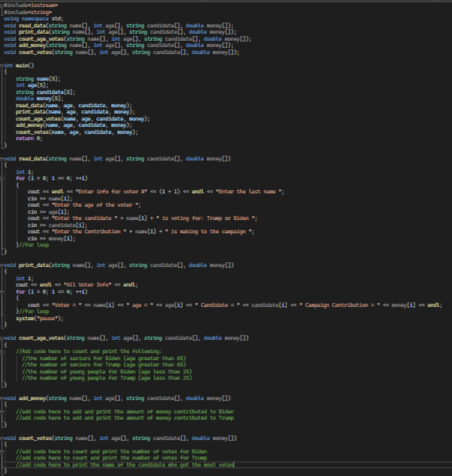Collapse the main function body
Image resolution: width=452 pixels, height=476 pixels.
coord(2,65)
